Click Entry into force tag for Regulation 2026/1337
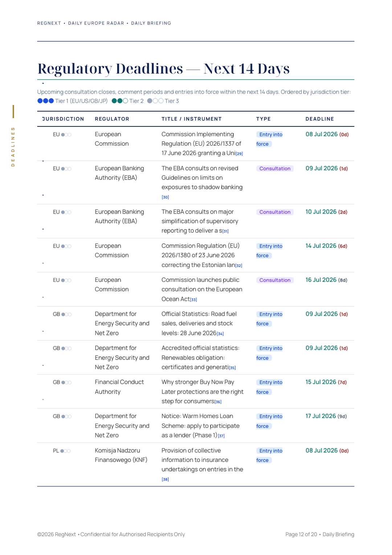The height and width of the screenshot is (555, 392). coord(269,139)
